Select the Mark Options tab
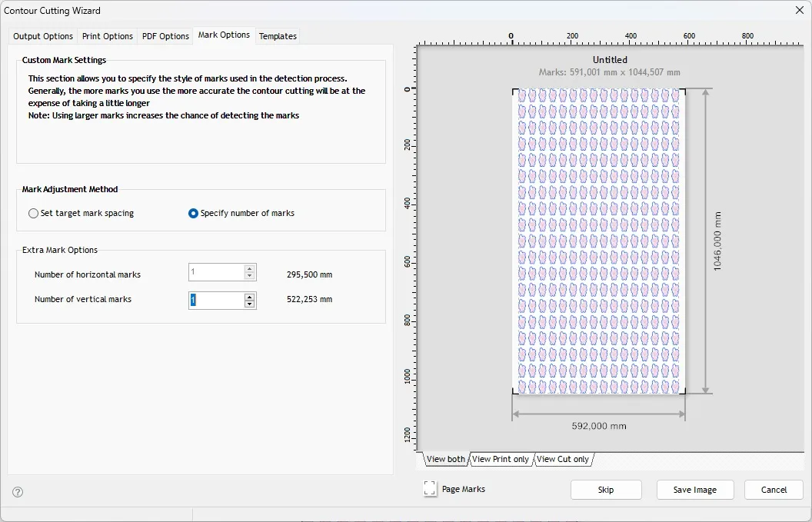 (224, 35)
